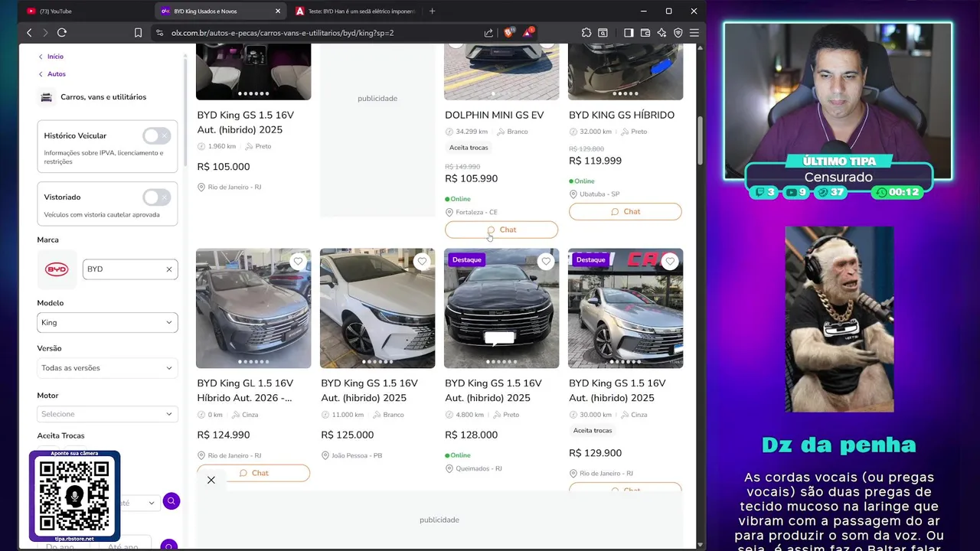This screenshot has width=980, height=551.
Task: Open the Versão dropdown 'Todas as versões'
Action: tap(107, 368)
